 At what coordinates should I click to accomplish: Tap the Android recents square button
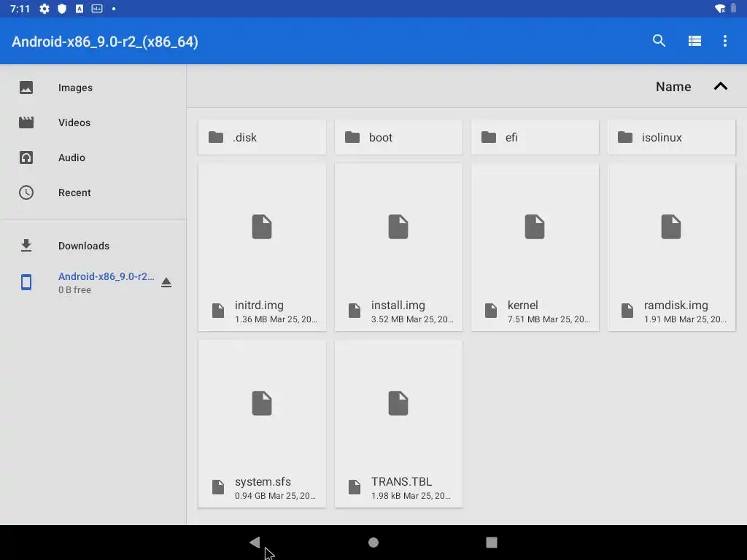coord(492,542)
